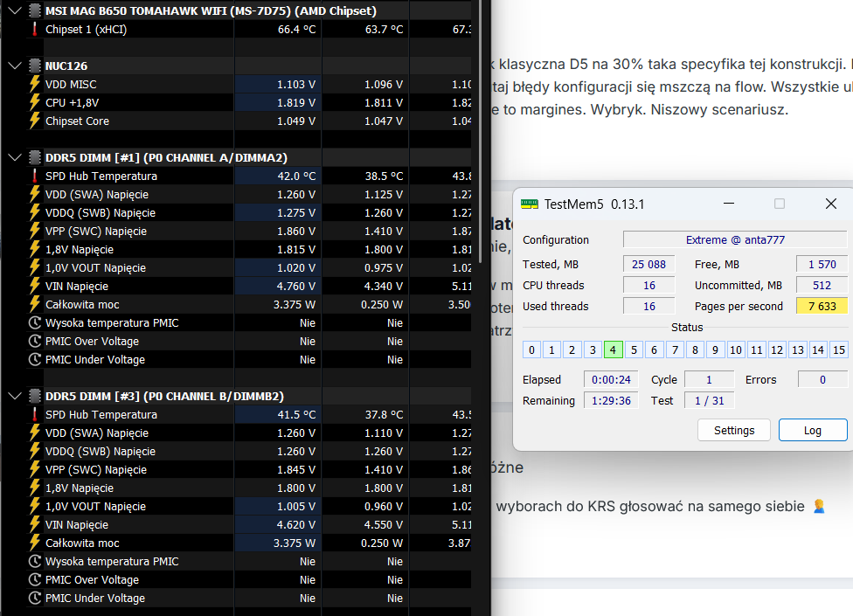The image size is (853, 616).
Task: Click lightning icon of DIMM #1 VIN Napięcie
Action: click(x=35, y=286)
